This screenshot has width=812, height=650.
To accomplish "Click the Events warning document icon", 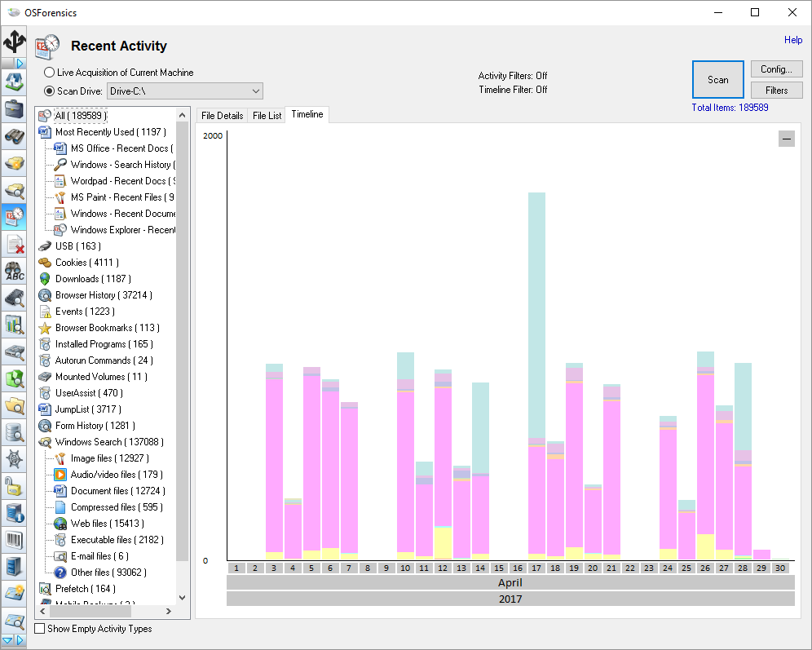I will (45, 312).
